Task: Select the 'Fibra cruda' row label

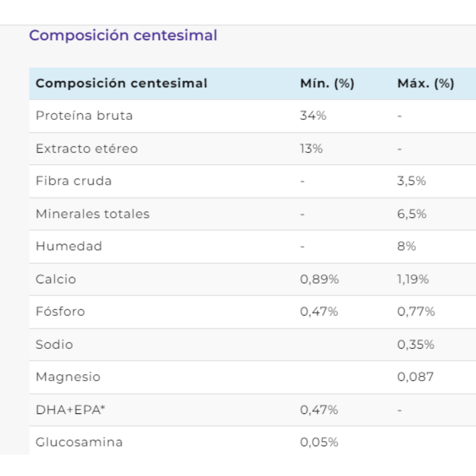Action: click(x=74, y=181)
